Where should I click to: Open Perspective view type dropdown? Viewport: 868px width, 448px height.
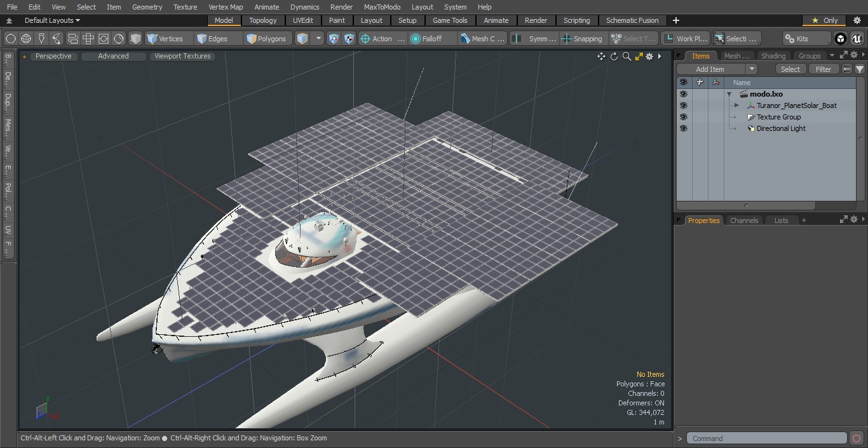(53, 56)
